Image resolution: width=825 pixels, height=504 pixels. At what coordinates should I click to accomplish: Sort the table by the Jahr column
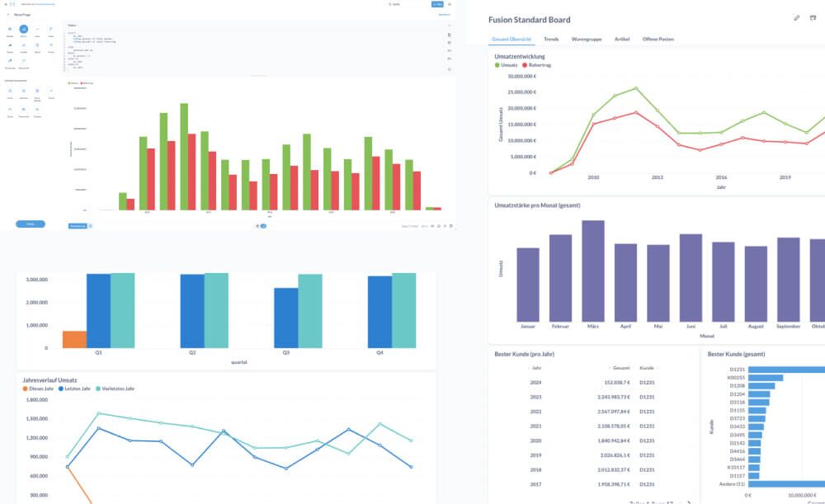click(x=536, y=368)
